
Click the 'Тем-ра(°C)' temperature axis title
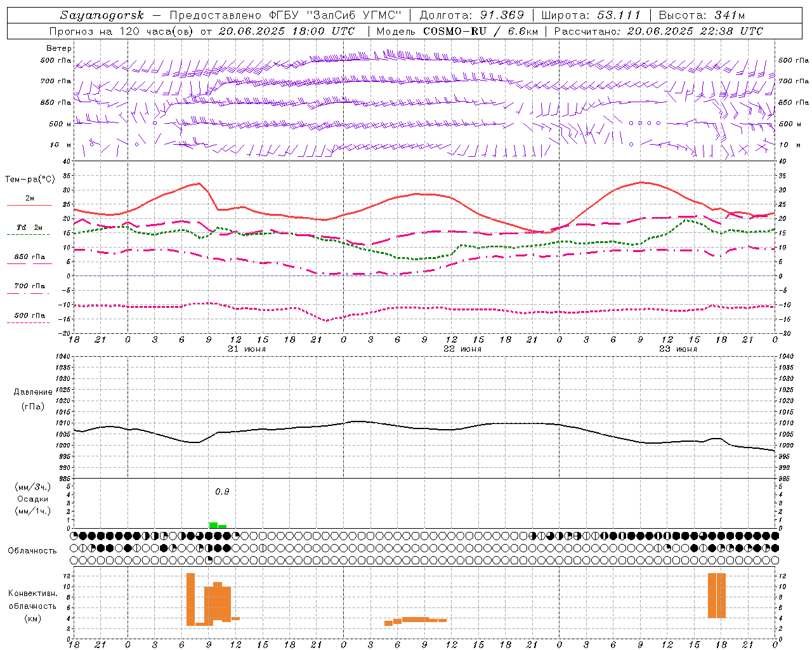pos(30,180)
